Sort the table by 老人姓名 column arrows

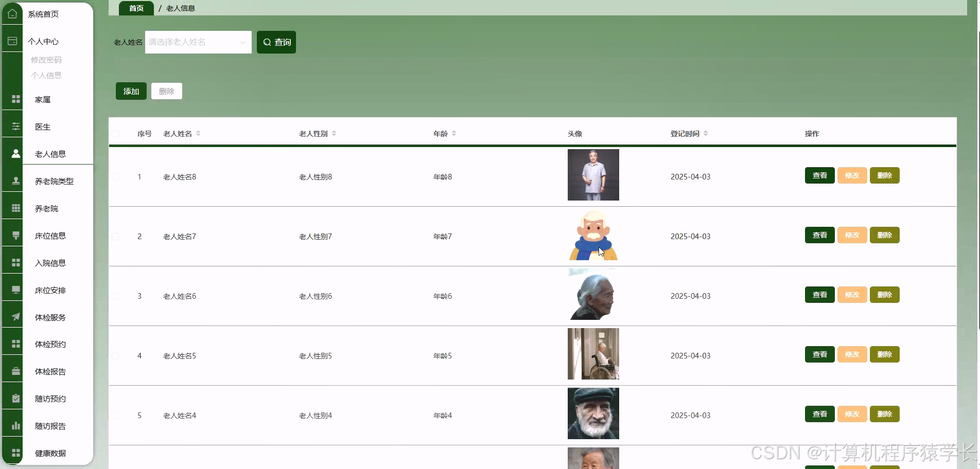click(198, 133)
